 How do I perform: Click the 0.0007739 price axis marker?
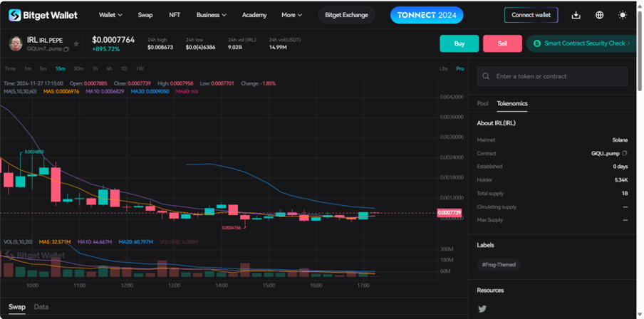point(450,213)
